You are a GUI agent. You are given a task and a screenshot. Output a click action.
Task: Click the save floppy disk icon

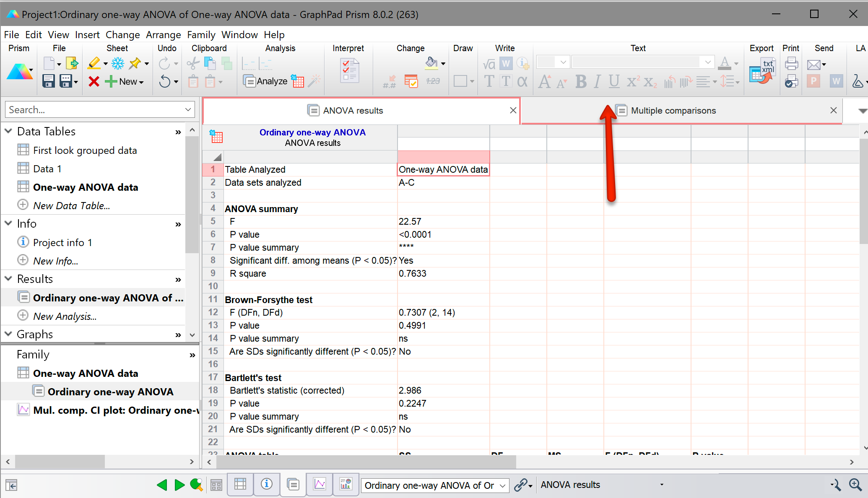[49, 81]
